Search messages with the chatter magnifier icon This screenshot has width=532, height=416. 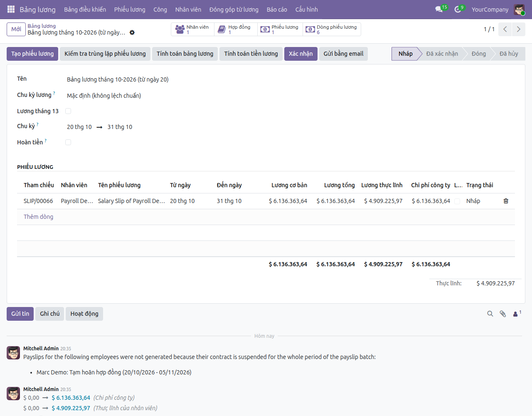pyautogui.click(x=490, y=314)
